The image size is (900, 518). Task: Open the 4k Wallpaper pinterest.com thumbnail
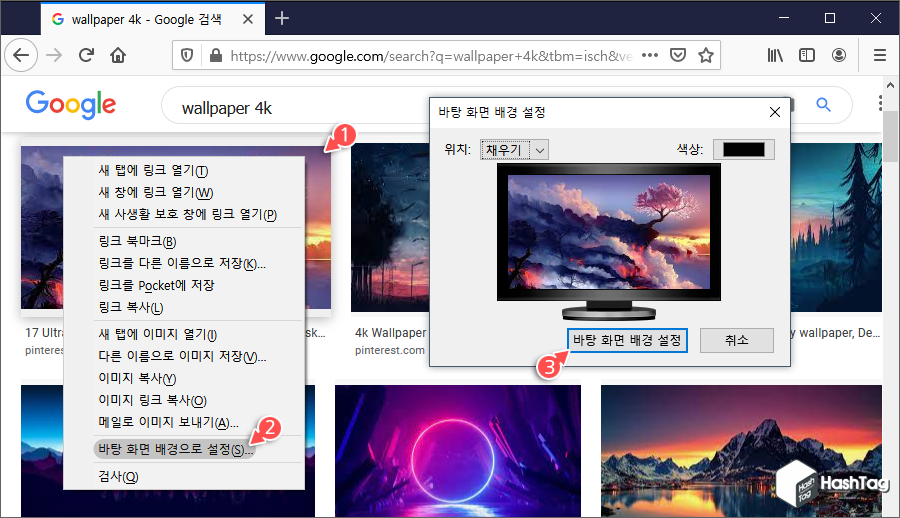click(390, 227)
